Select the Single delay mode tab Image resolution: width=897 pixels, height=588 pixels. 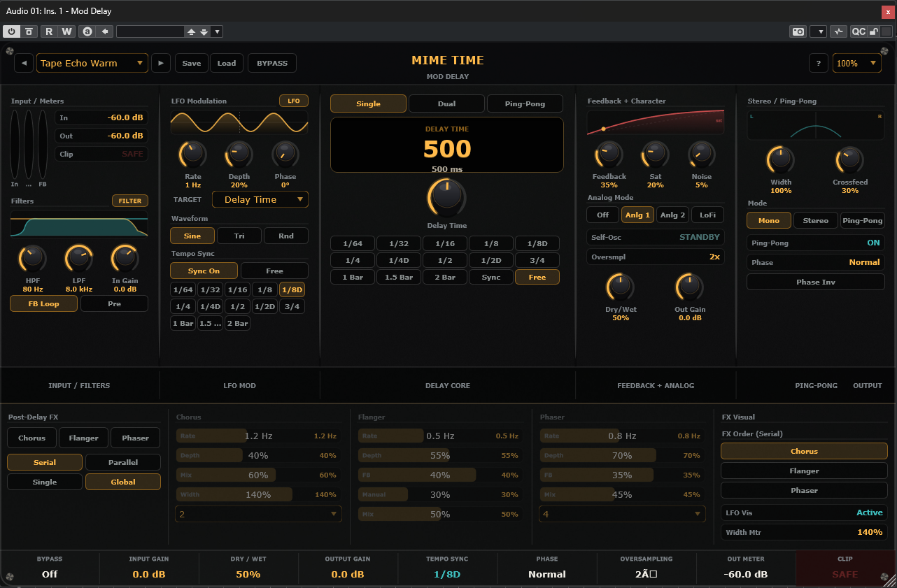pyautogui.click(x=368, y=103)
